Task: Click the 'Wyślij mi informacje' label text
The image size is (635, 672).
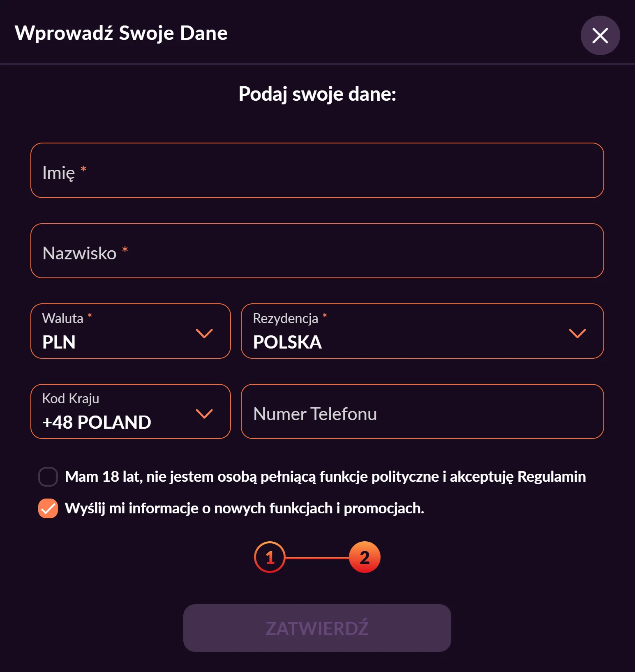Action: (244, 508)
